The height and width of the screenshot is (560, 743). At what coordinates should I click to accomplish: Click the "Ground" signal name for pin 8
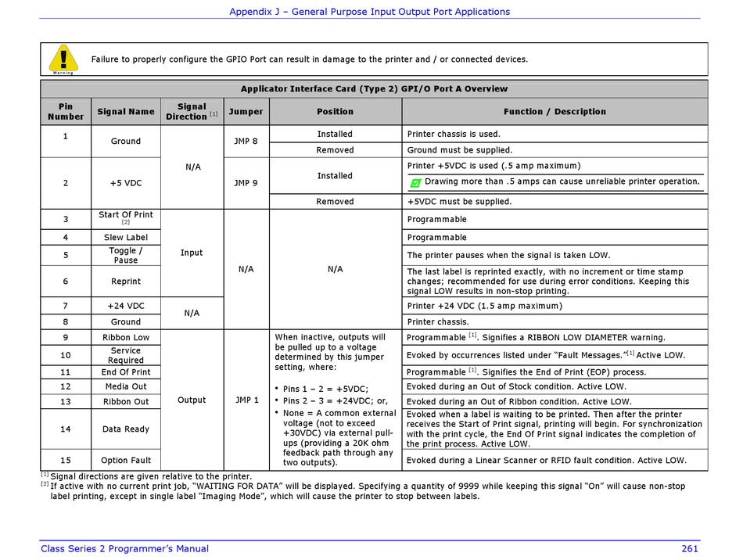(126, 322)
